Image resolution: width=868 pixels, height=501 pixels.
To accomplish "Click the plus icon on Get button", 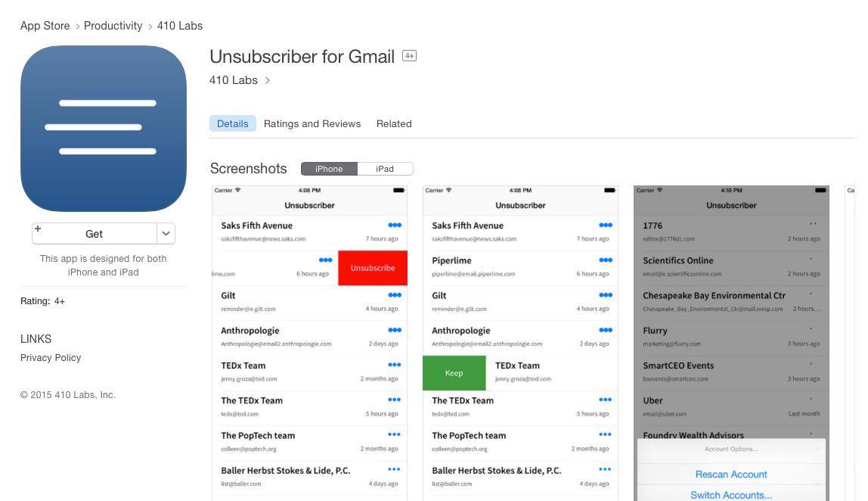I will [x=38, y=229].
